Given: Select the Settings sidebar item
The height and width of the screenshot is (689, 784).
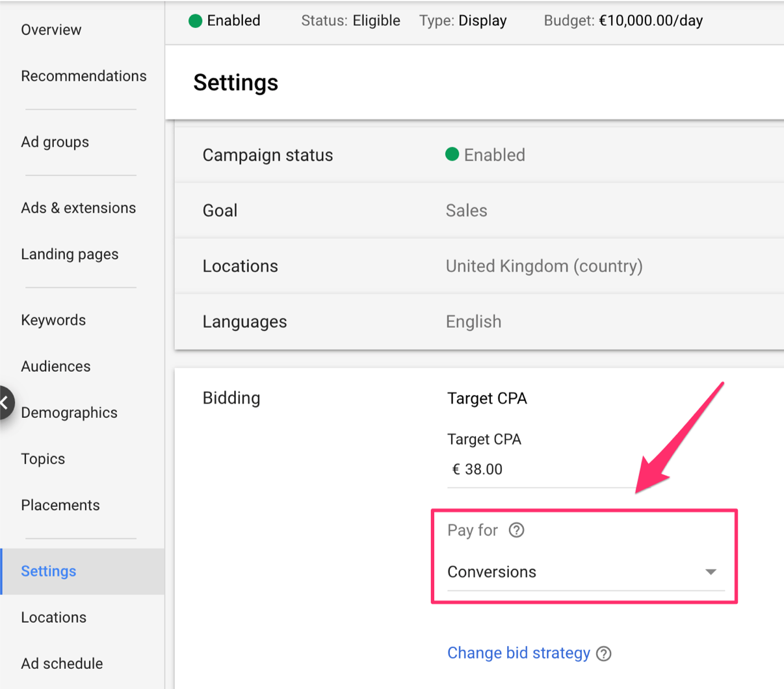Looking at the screenshot, I should 83,571.
